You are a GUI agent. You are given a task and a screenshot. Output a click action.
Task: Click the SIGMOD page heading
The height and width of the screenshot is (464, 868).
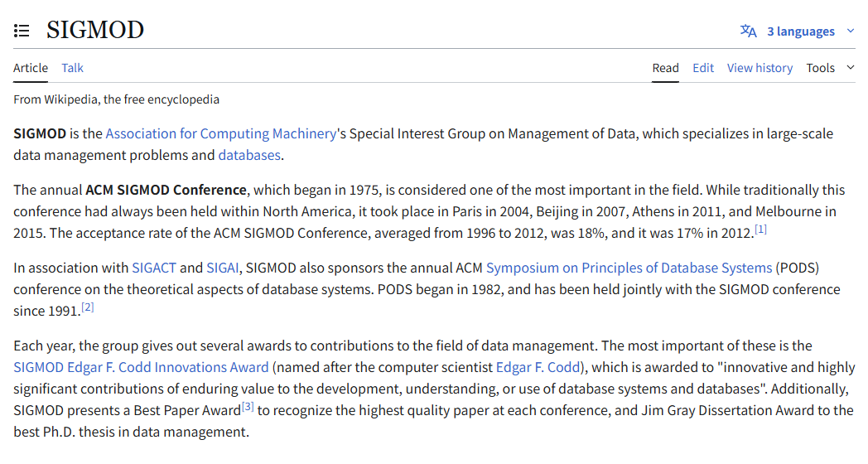95,30
